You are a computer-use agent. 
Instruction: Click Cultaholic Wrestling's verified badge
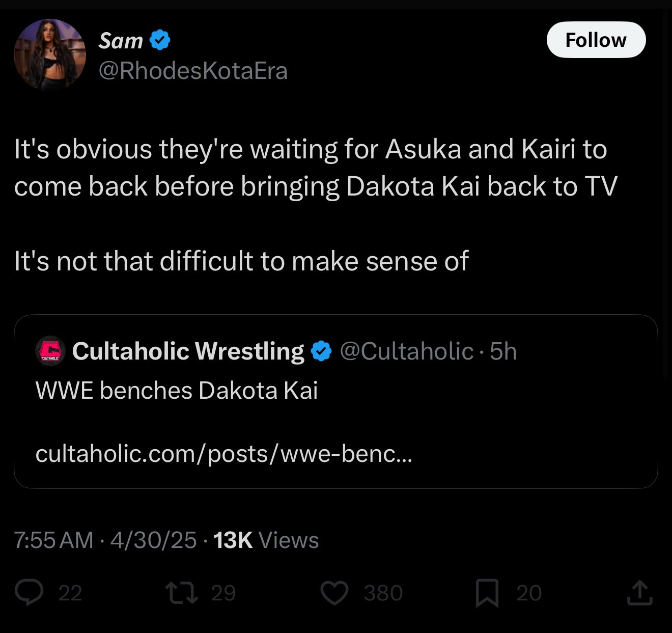point(321,351)
